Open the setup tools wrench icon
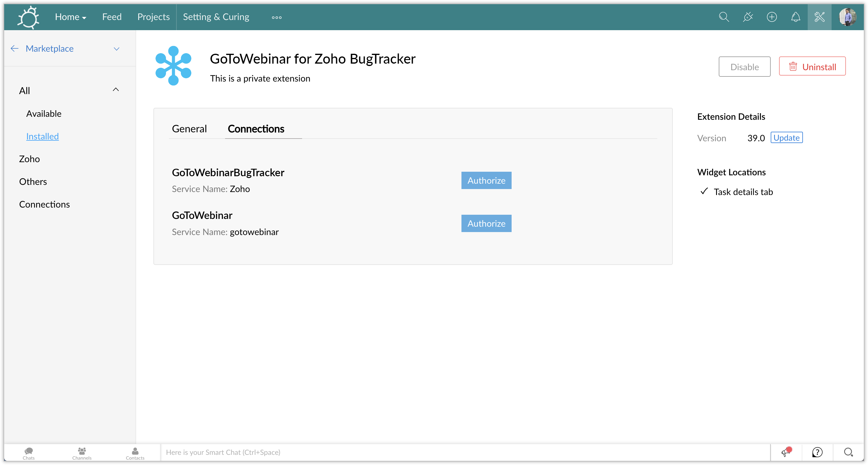This screenshot has width=868, height=465. click(819, 17)
